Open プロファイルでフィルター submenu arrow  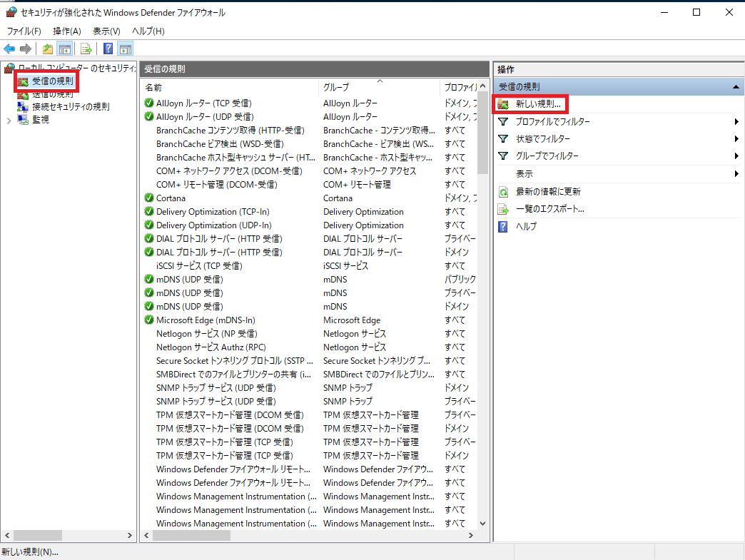(x=736, y=121)
